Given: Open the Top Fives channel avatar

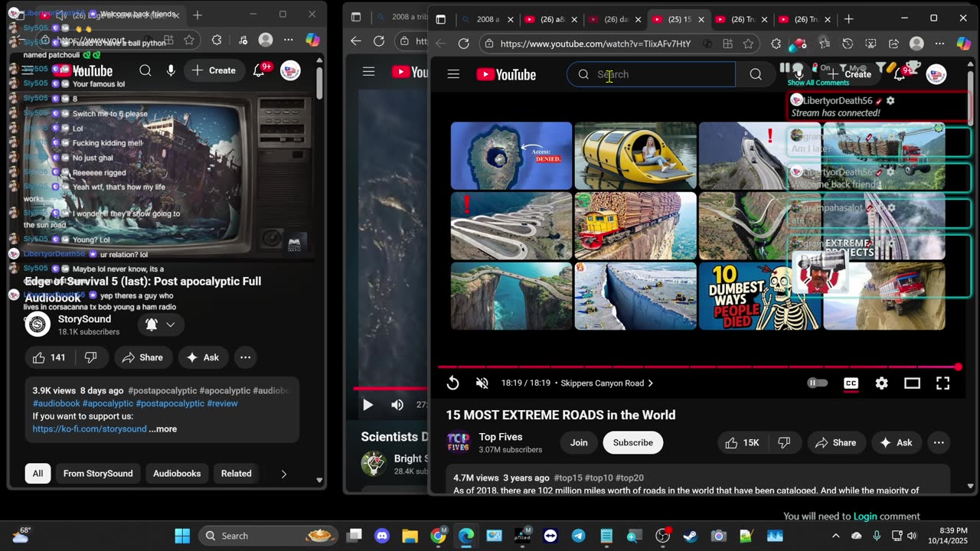Looking at the screenshot, I should [x=459, y=442].
